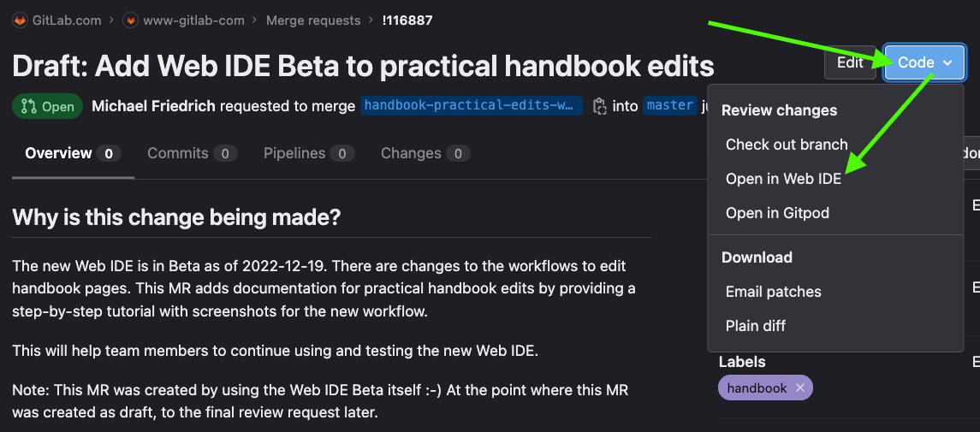Image resolution: width=980 pixels, height=432 pixels.
Task: Open Michael Friedrich's profile link
Action: pyautogui.click(x=153, y=106)
